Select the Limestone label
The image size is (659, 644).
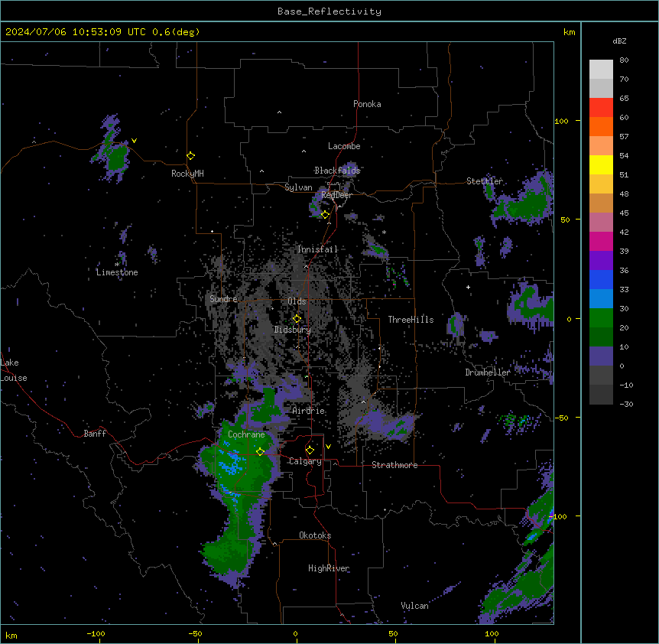[117, 272]
